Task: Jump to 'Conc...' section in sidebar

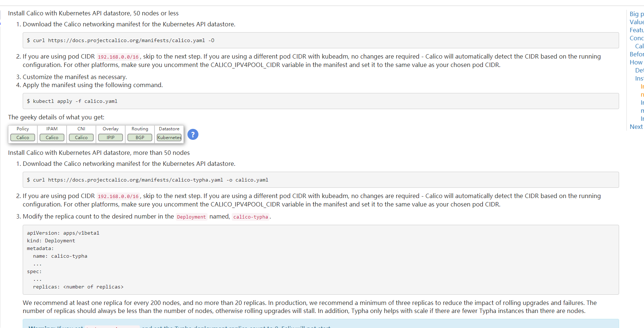Action: click(636, 38)
